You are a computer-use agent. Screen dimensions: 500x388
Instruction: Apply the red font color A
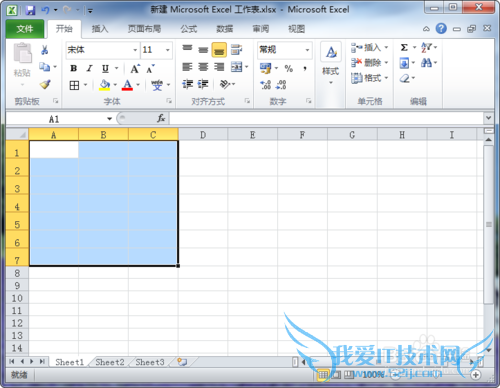click(127, 85)
